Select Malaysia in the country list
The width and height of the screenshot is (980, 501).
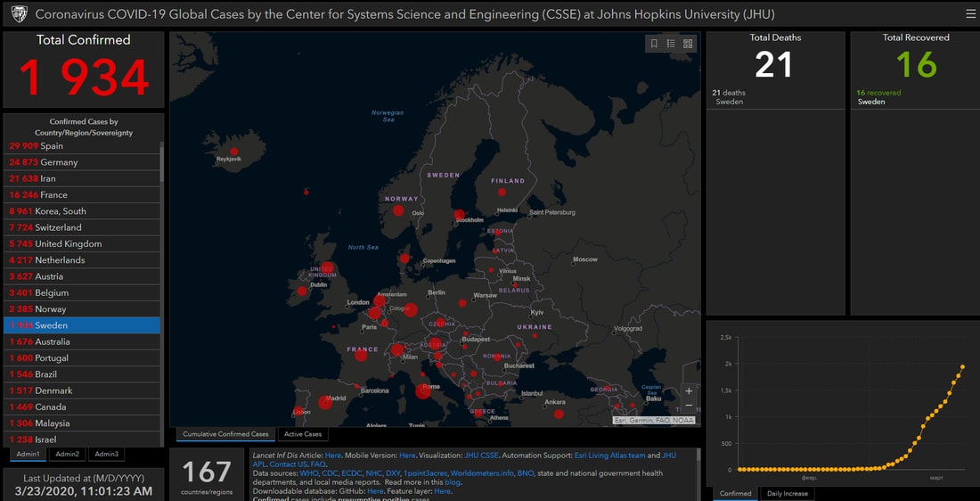(x=82, y=423)
